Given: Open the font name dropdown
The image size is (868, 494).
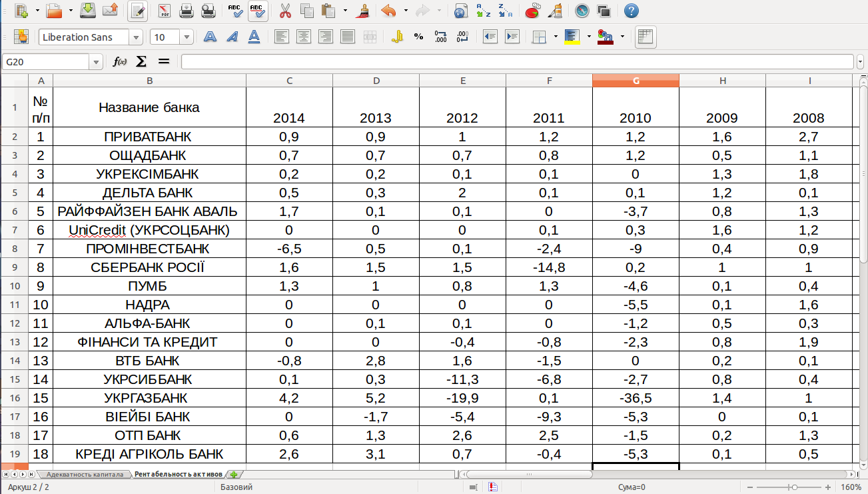Looking at the screenshot, I should (x=137, y=37).
